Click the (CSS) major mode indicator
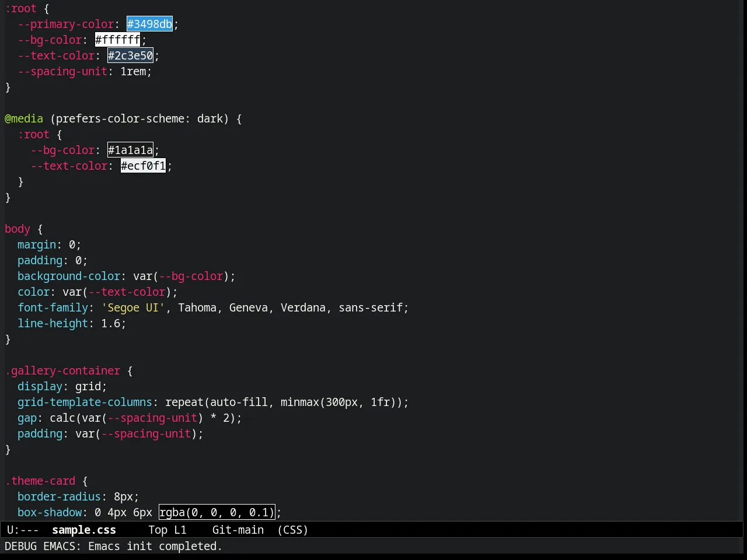Image resolution: width=747 pixels, height=560 pixels. coord(293,530)
